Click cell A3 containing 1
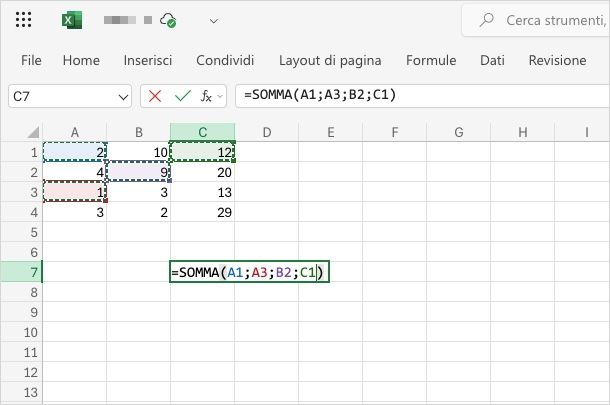610x405 pixels. (x=75, y=192)
